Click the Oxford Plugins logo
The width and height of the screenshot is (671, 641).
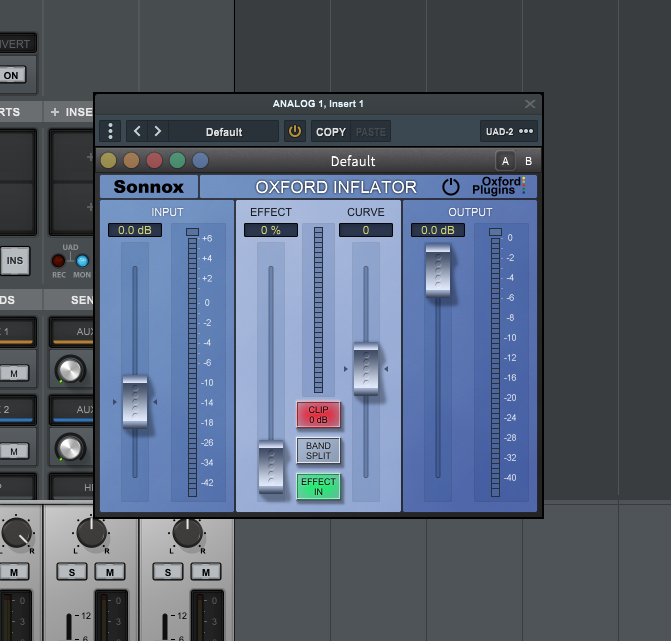tap(499, 186)
